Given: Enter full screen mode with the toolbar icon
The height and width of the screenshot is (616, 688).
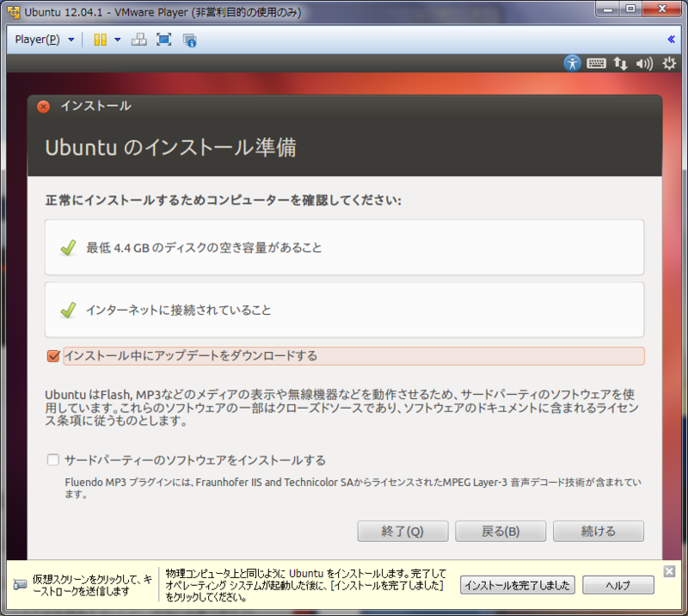Looking at the screenshot, I should tap(163, 39).
